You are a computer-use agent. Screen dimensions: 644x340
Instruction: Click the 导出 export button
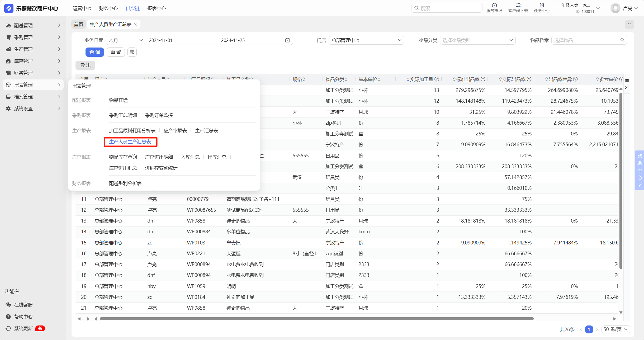point(85,65)
